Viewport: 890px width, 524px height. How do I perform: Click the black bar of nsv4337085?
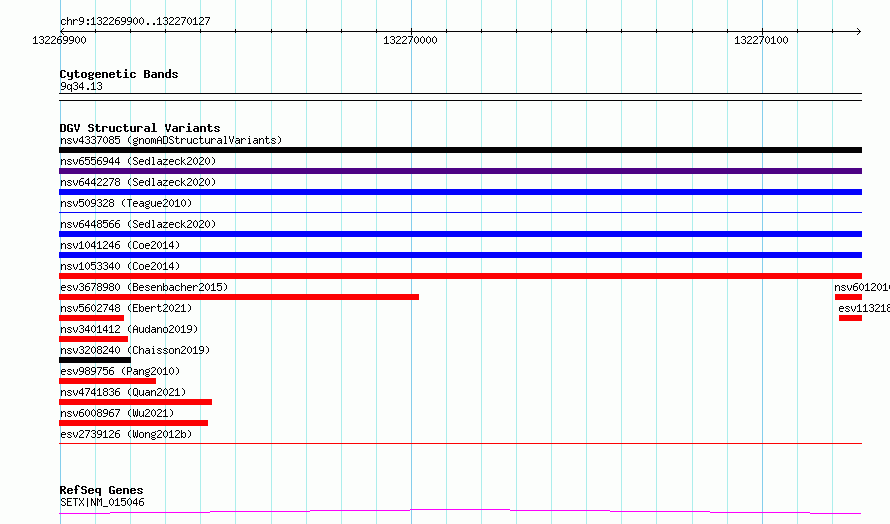coord(460,150)
